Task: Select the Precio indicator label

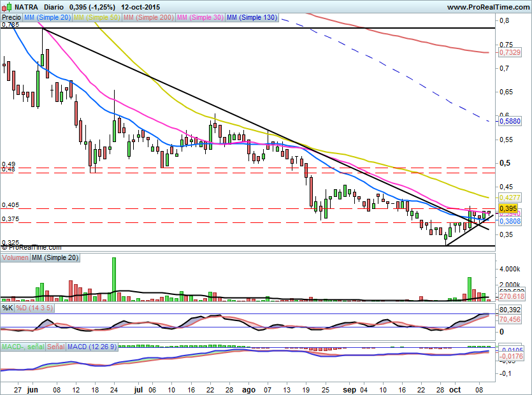Action: coord(11,18)
